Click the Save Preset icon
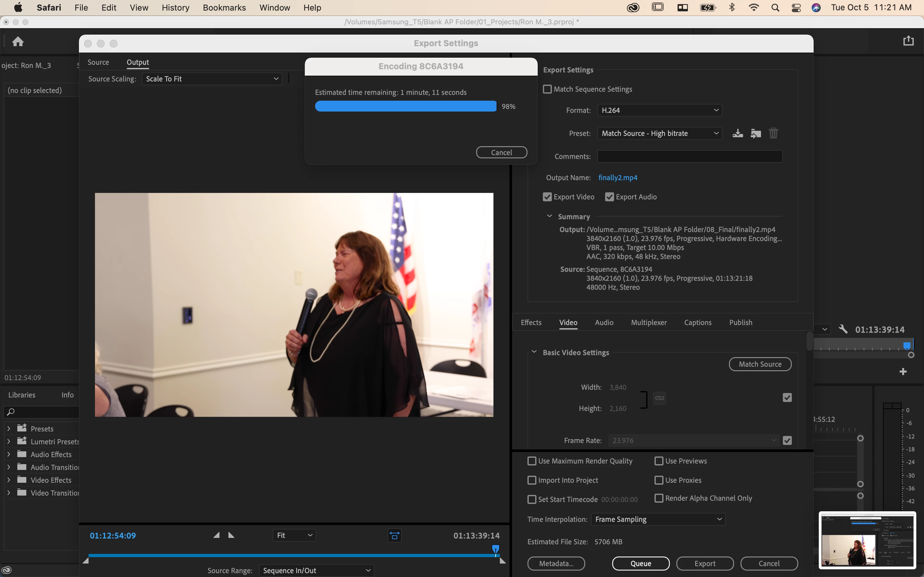The width and height of the screenshot is (924, 577). [738, 133]
